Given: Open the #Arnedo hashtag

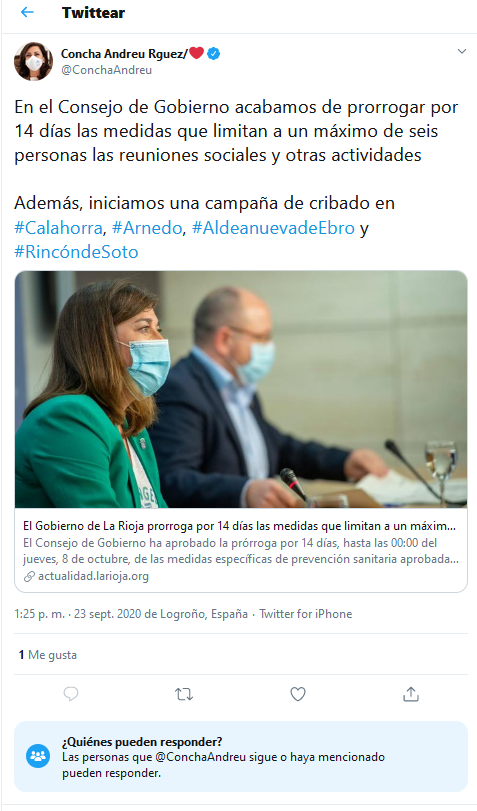Looking at the screenshot, I should coord(147,228).
